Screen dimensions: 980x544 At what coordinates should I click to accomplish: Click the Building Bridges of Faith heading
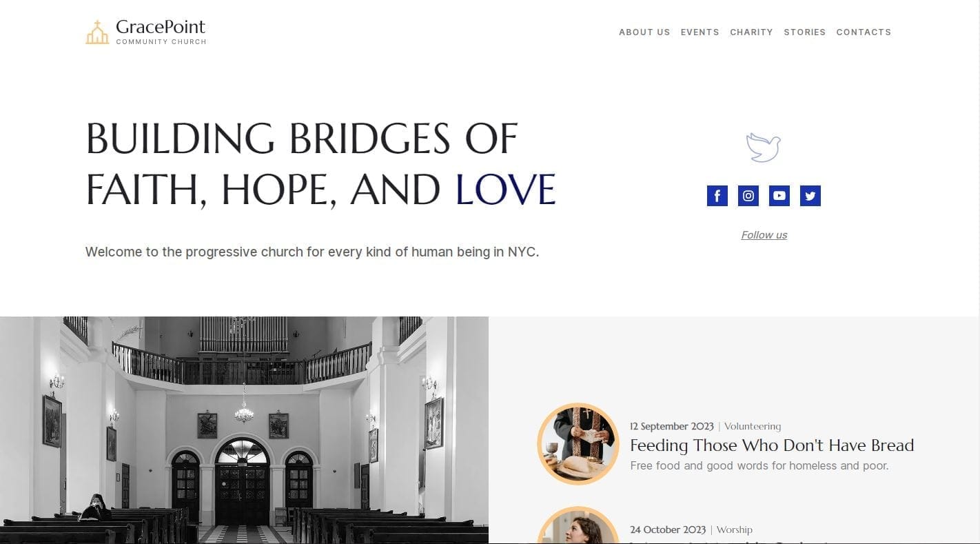[x=320, y=164]
